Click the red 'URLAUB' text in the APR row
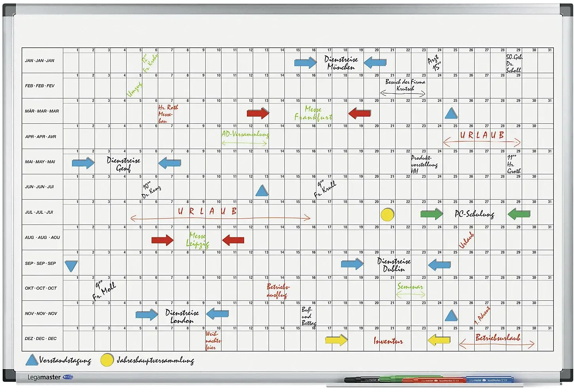 (x=482, y=135)
